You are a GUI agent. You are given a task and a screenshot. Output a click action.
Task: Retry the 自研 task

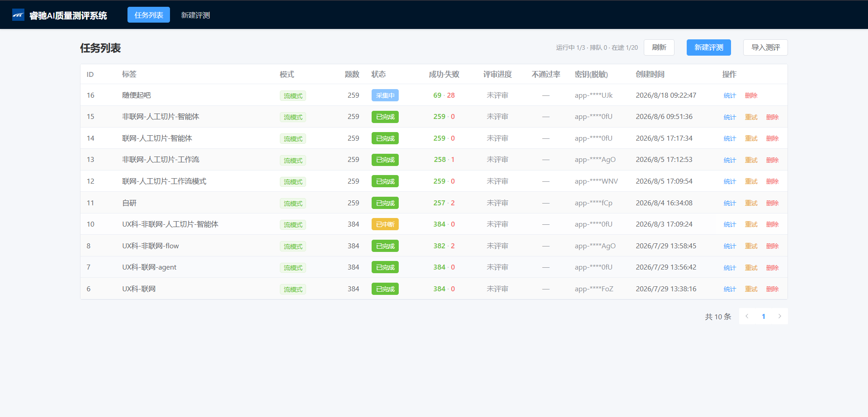point(751,203)
